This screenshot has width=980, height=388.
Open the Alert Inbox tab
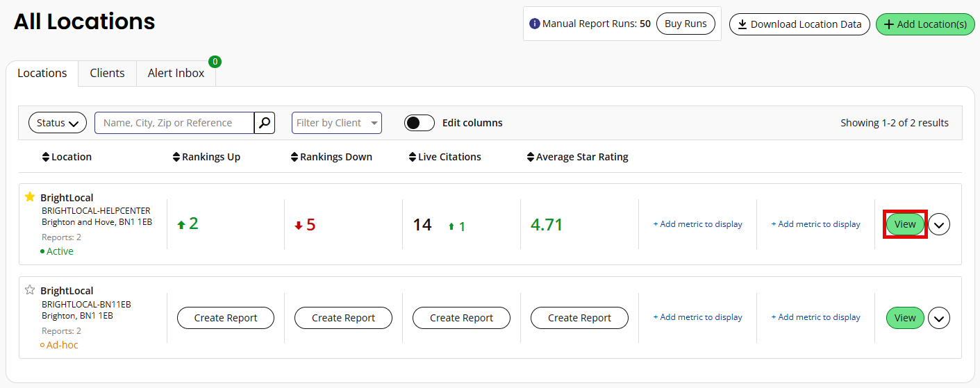[x=176, y=73]
